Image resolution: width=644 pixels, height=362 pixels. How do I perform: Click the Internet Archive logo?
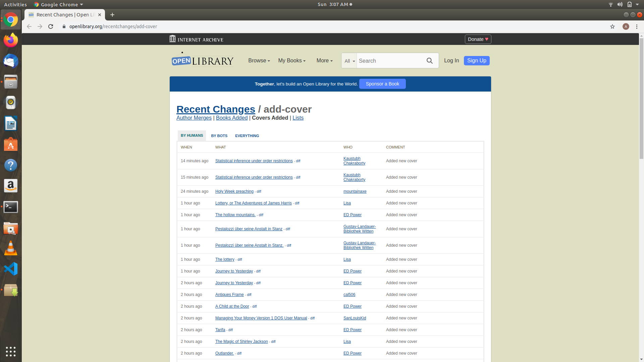click(x=196, y=39)
